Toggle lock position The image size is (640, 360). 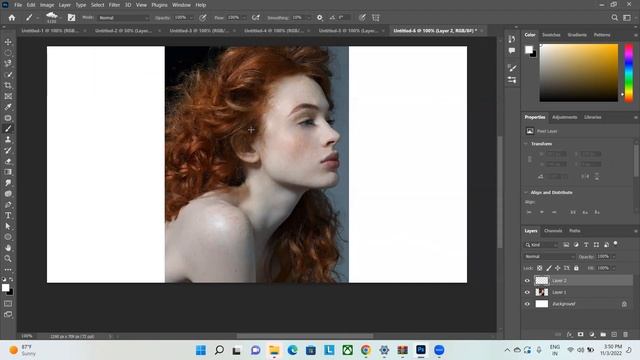[558, 268]
